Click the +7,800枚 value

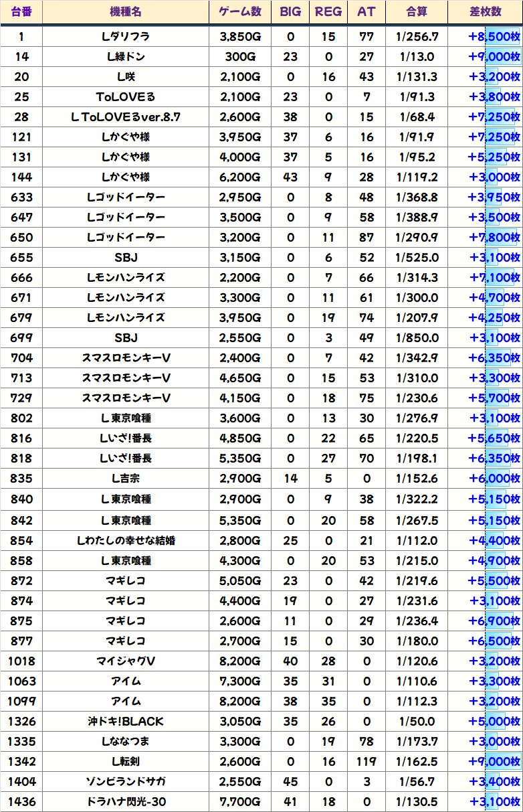coord(494,238)
